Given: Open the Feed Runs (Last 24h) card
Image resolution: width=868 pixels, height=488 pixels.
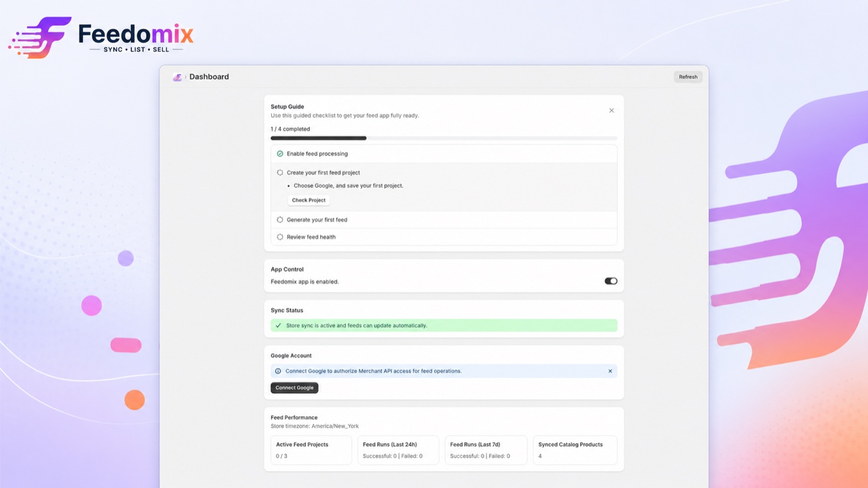Looking at the screenshot, I should tap(398, 450).
